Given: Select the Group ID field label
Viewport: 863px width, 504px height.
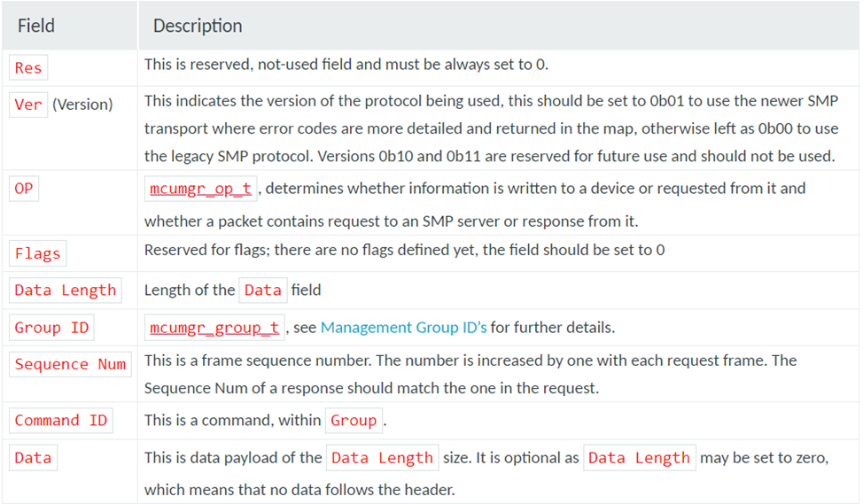Looking at the screenshot, I should click(x=51, y=328).
